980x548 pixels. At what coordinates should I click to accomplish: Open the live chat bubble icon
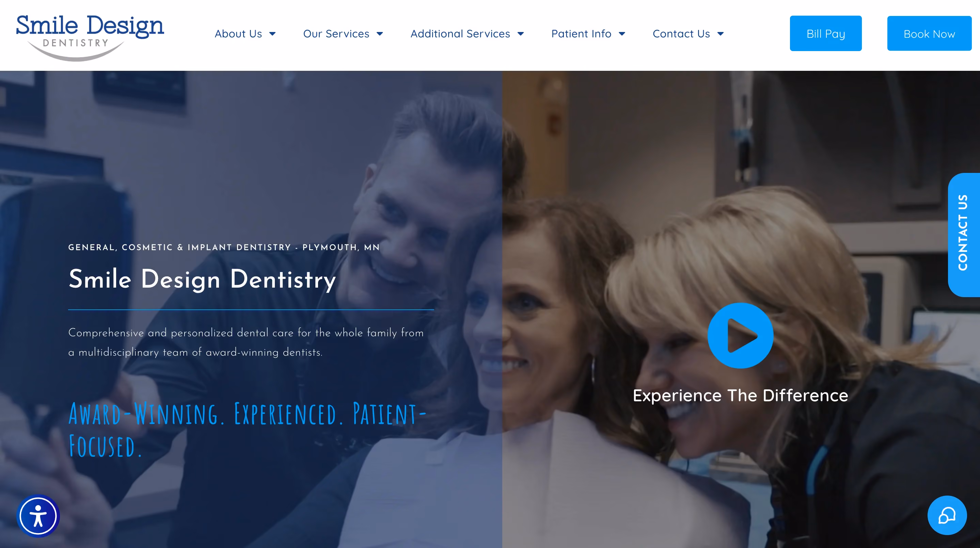click(x=947, y=515)
